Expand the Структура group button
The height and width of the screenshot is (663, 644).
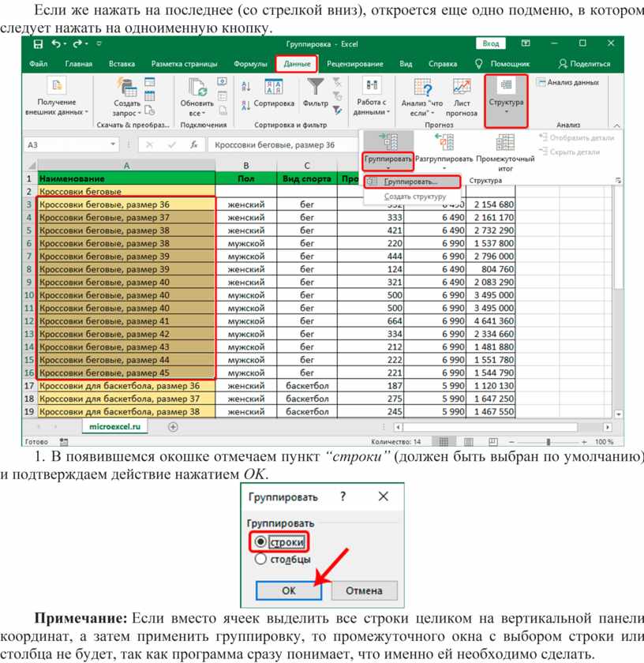(x=506, y=101)
